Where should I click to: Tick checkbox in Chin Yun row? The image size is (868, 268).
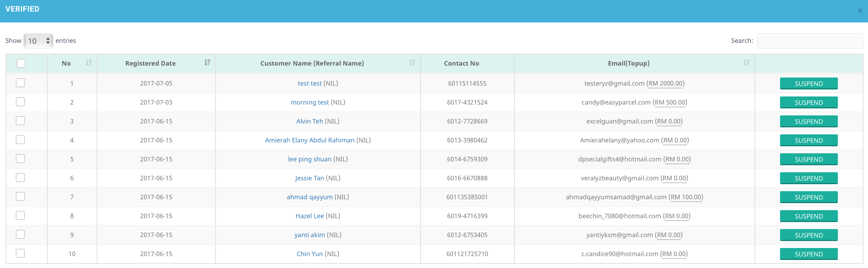[21, 254]
